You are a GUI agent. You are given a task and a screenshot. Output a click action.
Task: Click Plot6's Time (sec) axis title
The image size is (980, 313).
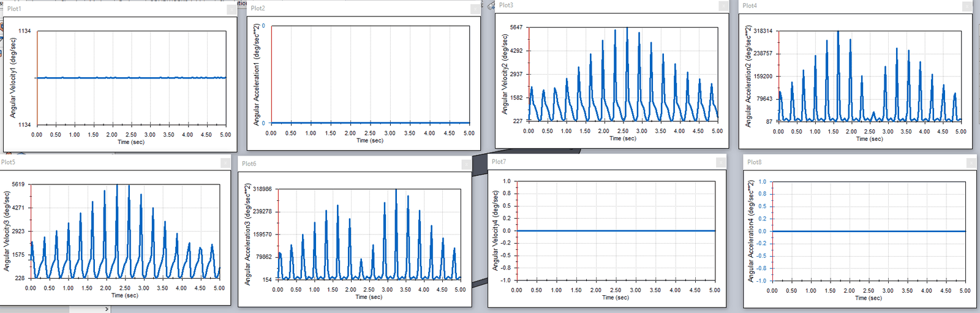click(x=369, y=297)
